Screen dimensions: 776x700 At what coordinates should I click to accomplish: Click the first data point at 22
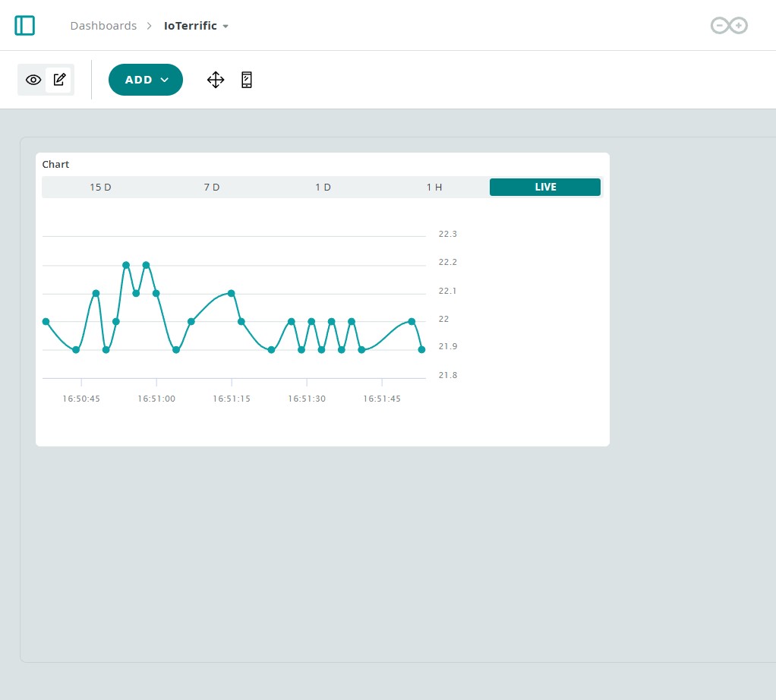point(46,322)
